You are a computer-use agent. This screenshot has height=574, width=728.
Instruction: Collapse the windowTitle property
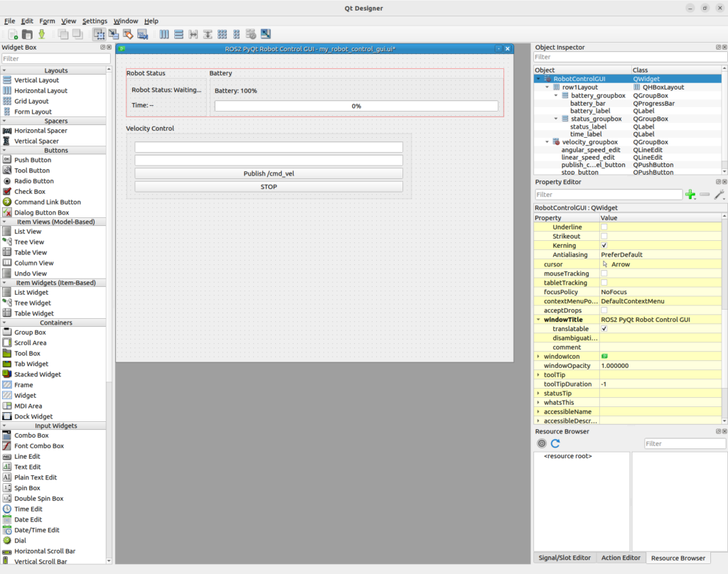point(538,319)
